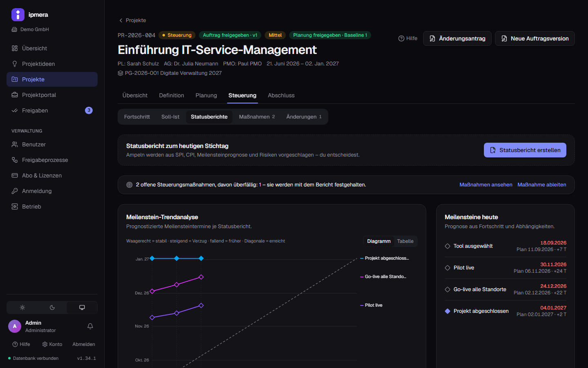The image size is (588, 368).
Task: Open Hilfe in the sidebar footer
Action: tap(21, 344)
